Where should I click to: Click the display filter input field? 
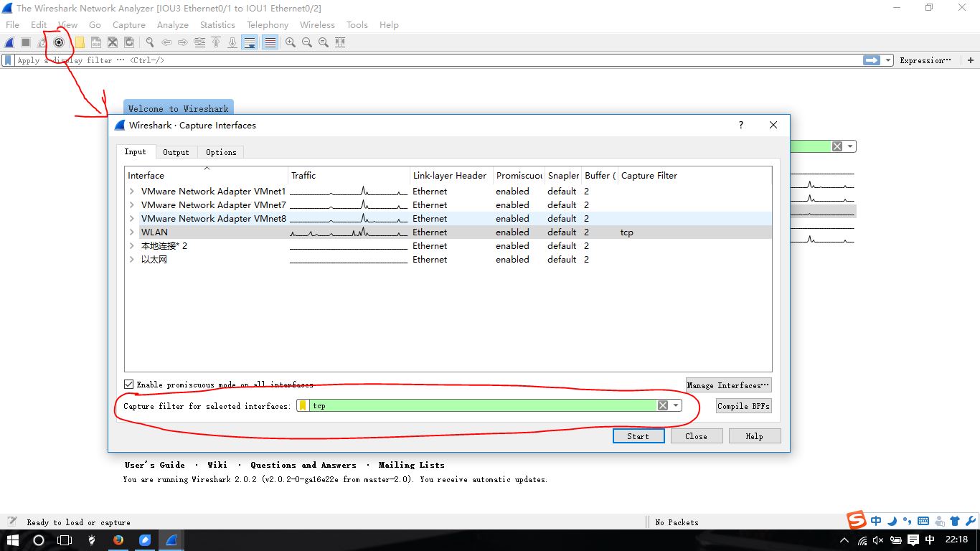click(438, 60)
